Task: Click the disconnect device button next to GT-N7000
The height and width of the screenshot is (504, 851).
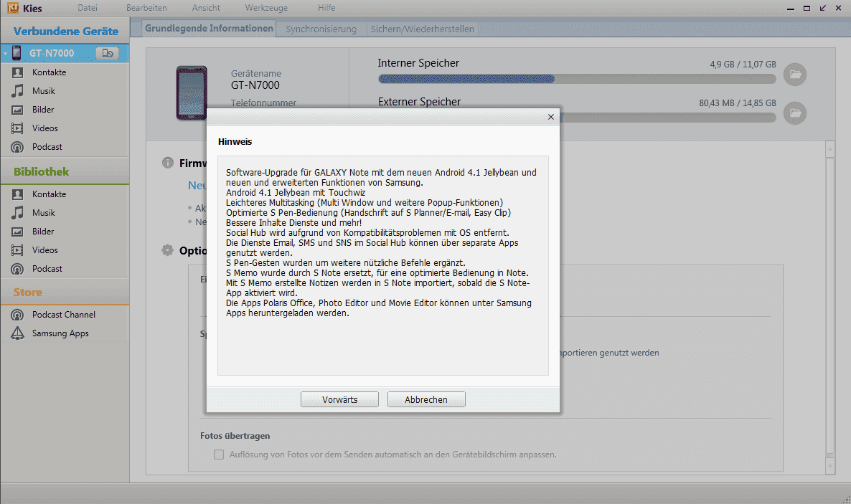Action: click(108, 52)
